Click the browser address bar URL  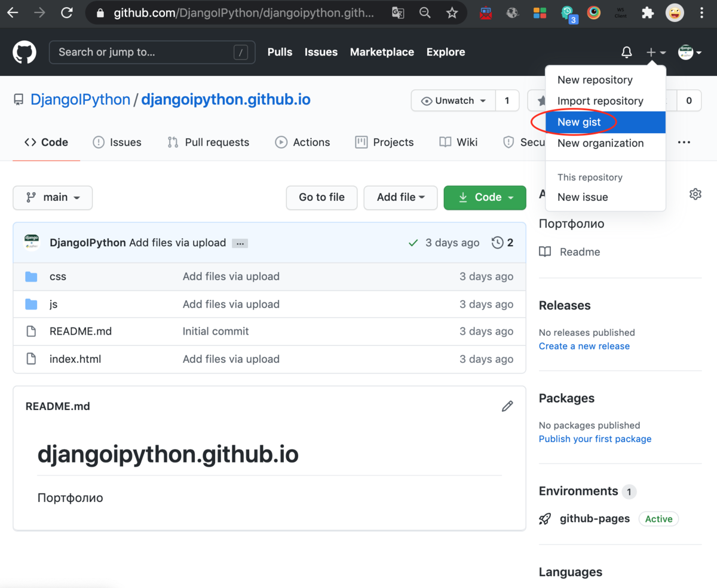[x=245, y=13]
